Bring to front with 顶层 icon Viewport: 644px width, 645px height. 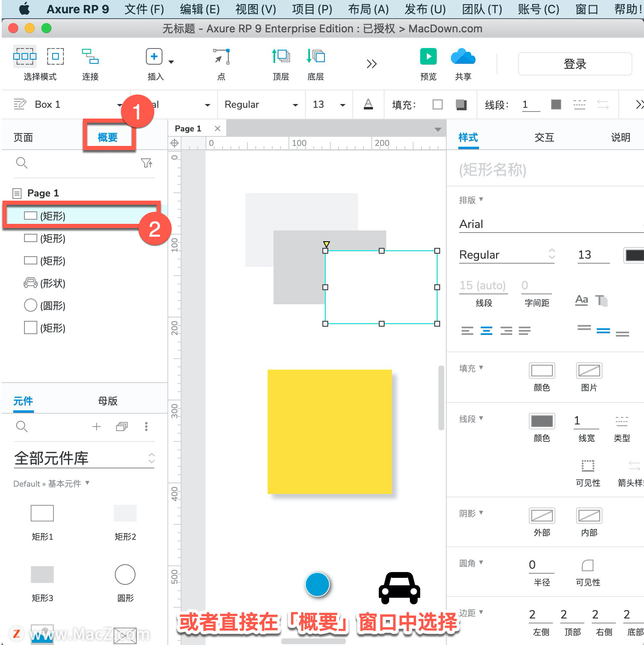click(x=281, y=56)
